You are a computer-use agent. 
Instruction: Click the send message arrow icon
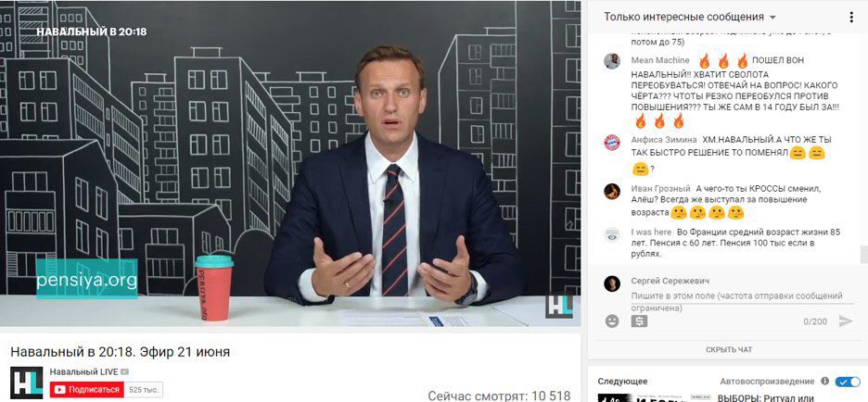tap(846, 320)
